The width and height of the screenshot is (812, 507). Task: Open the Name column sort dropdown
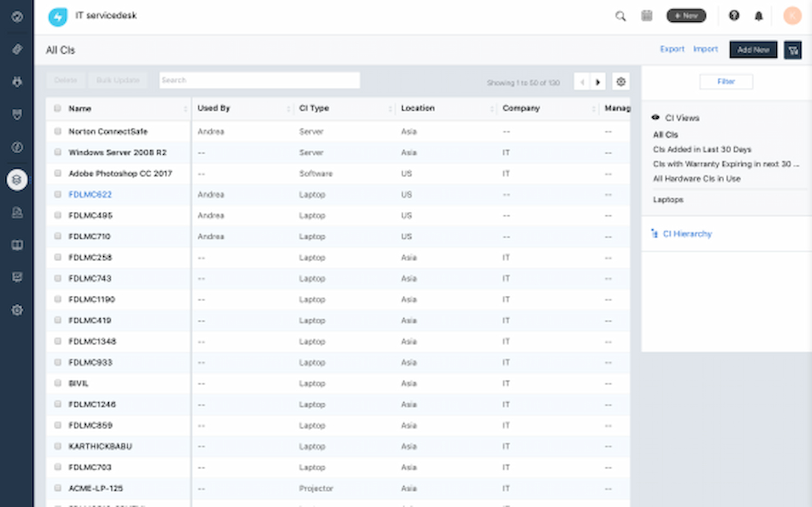point(187,109)
